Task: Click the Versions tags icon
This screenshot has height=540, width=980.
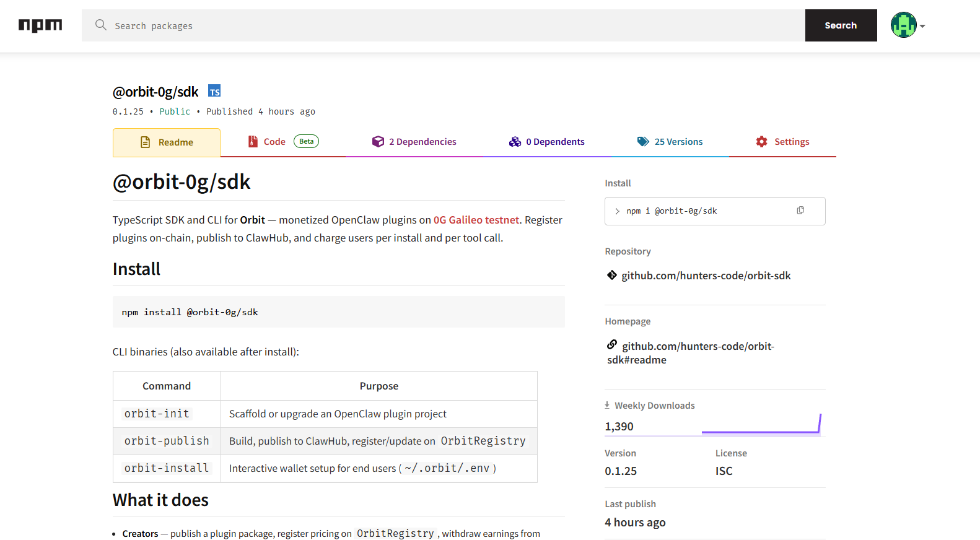Action: point(643,142)
